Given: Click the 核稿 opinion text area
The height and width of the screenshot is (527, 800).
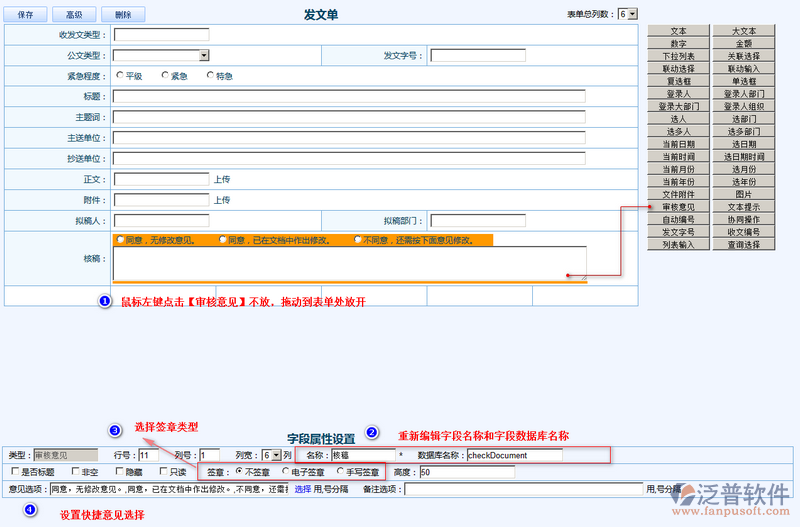Looking at the screenshot, I should coord(349,263).
